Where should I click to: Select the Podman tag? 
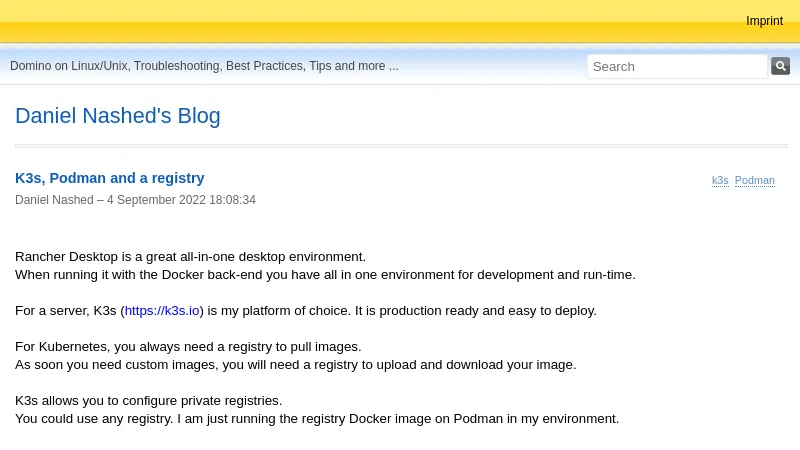click(754, 181)
